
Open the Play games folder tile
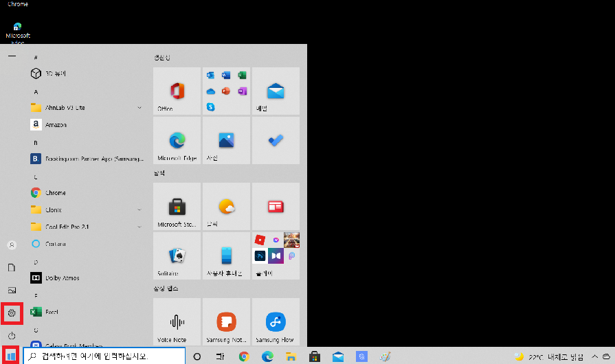coord(276,255)
